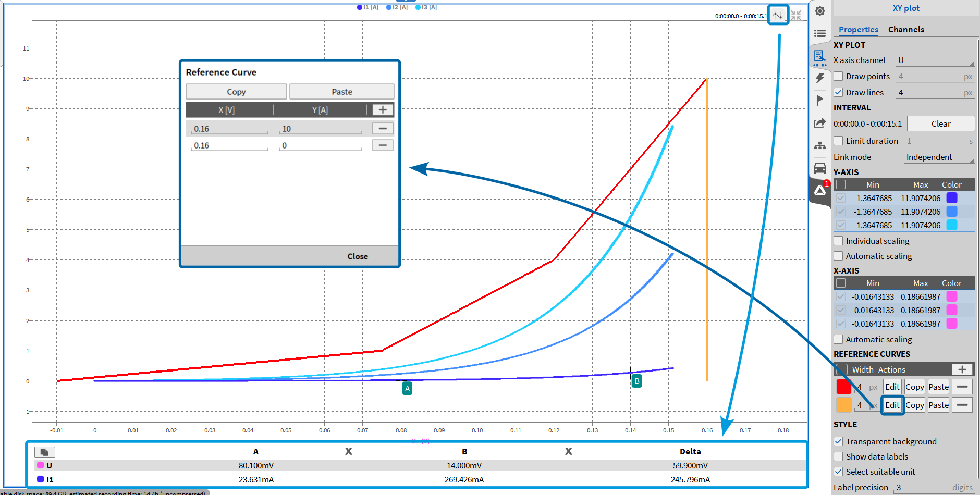Click Clear button for the interval

[x=940, y=124]
